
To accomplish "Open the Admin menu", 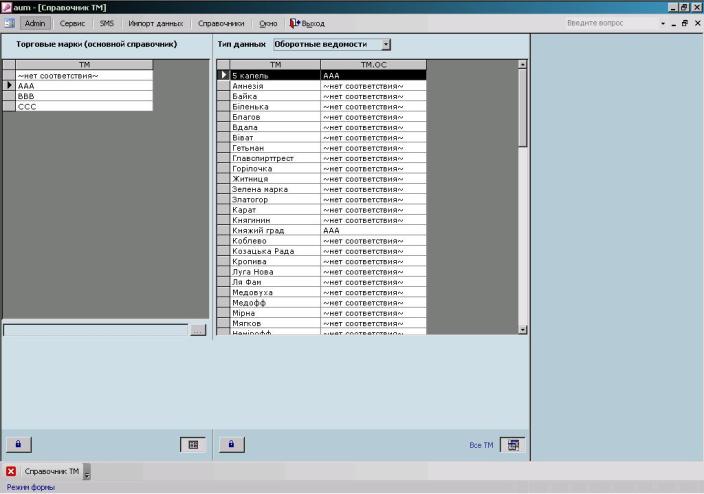I will coord(35,23).
